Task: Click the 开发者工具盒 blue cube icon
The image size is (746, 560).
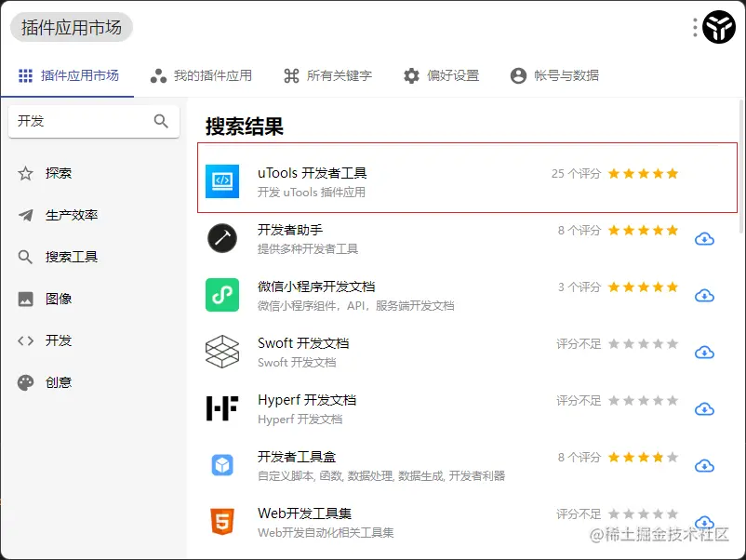Action: [222, 465]
